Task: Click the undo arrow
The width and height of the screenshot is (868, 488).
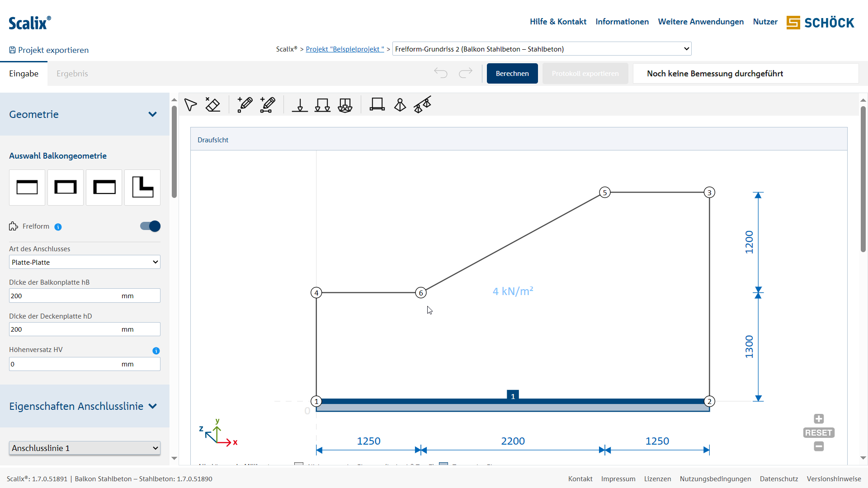Action: tap(441, 73)
